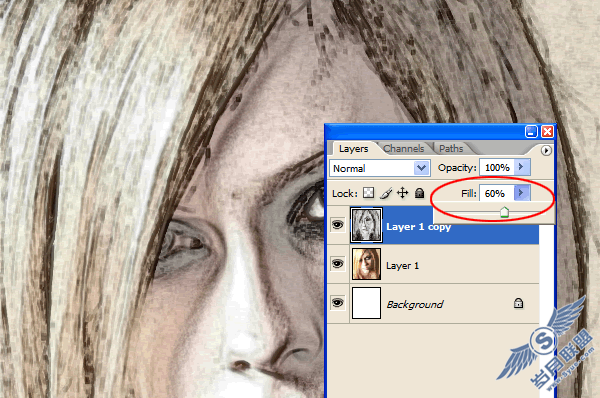Open the Layers panel flyout menu arrow

(546, 150)
